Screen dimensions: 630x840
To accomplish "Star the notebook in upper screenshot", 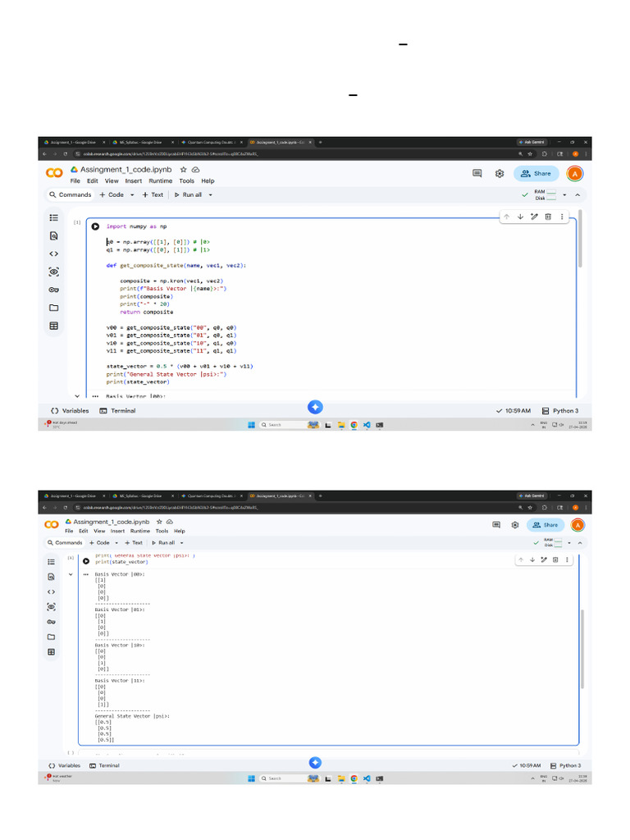I will [x=183, y=169].
